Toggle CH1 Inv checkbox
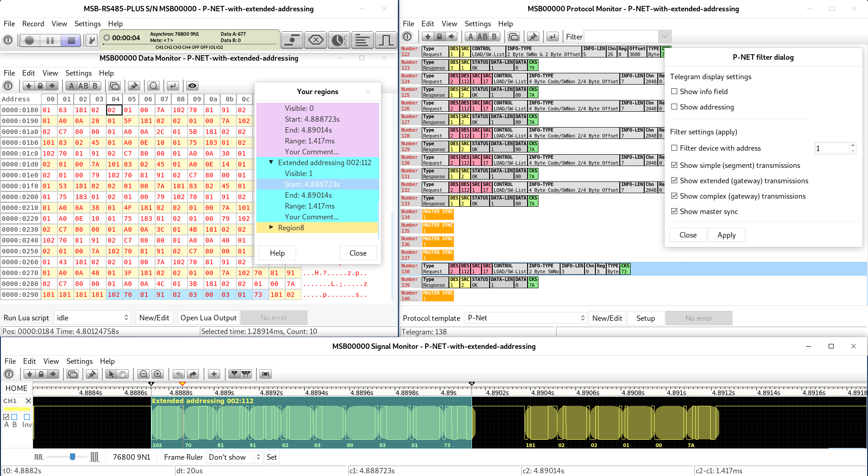 click(27, 417)
